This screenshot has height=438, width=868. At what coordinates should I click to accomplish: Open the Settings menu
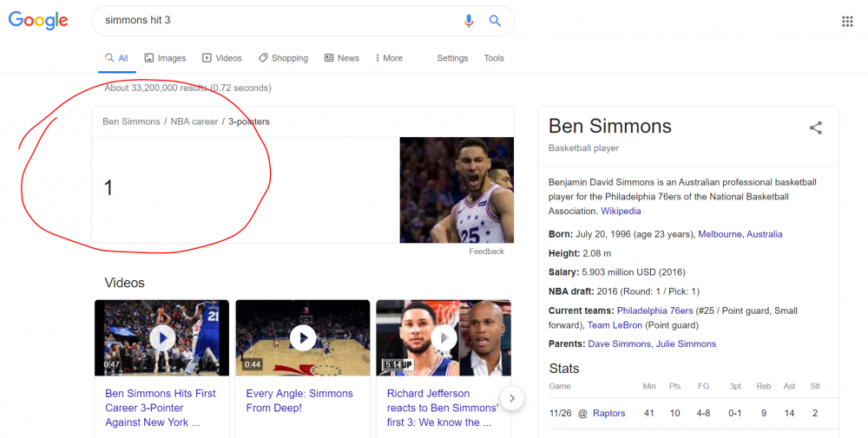[x=452, y=58]
